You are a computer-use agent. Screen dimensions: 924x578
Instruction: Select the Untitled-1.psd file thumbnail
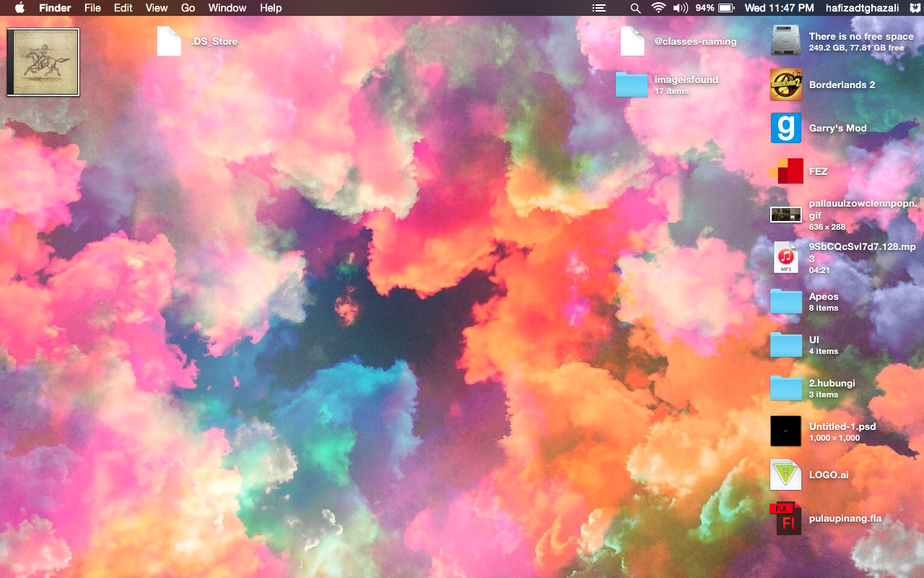click(785, 431)
